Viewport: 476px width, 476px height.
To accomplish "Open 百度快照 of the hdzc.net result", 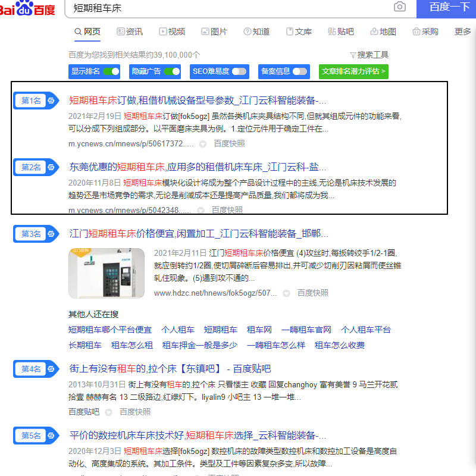I will pyautogui.click(x=313, y=293).
